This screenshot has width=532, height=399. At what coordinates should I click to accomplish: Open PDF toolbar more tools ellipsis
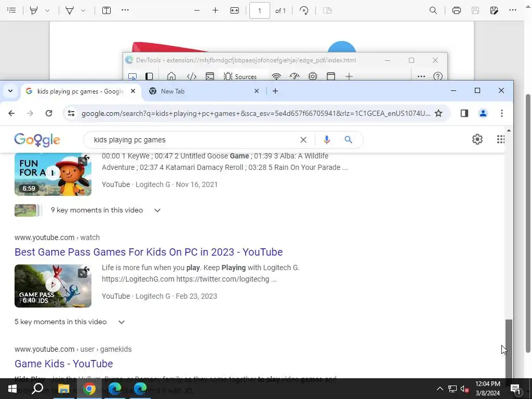(x=125, y=10)
